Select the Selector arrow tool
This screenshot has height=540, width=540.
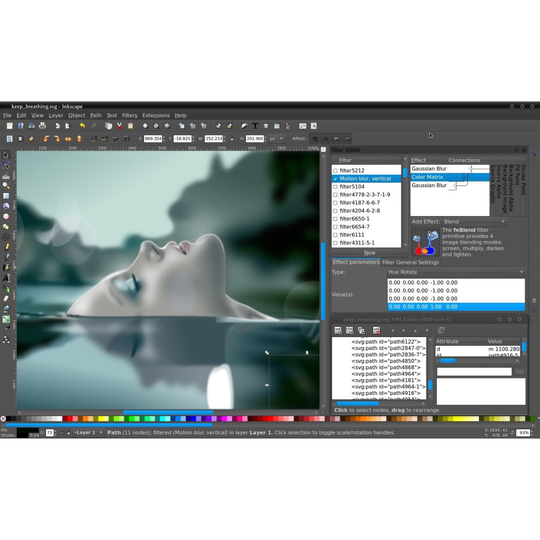coord(6,155)
